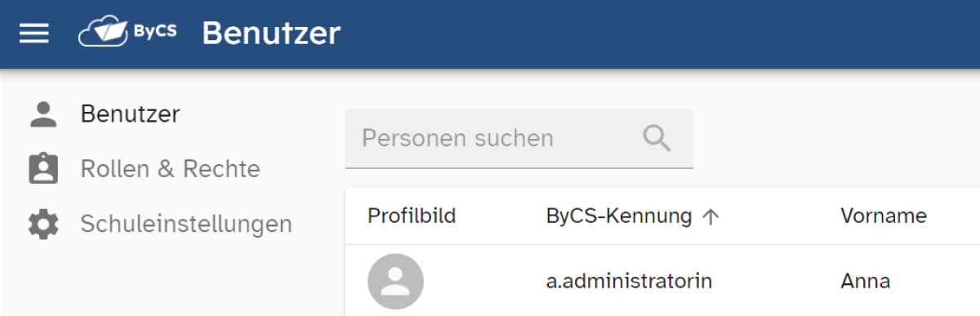Click the sort arrow next to ByCS-Kennung

[710, 216]
